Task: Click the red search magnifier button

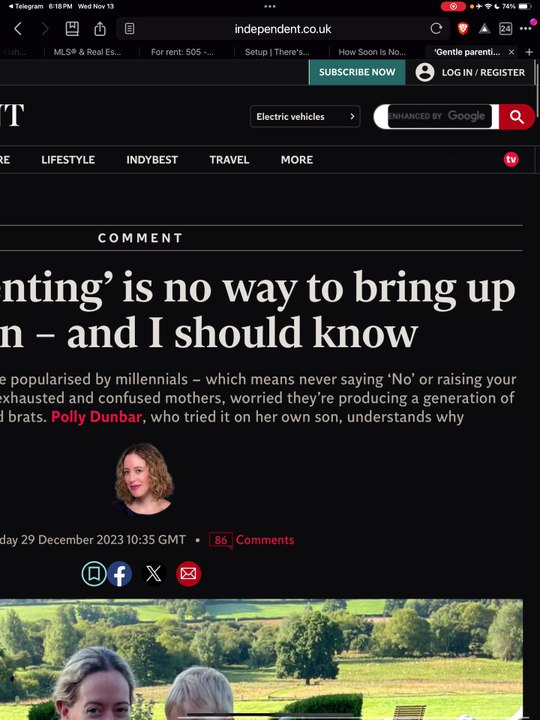Action: tap(517, 117)
